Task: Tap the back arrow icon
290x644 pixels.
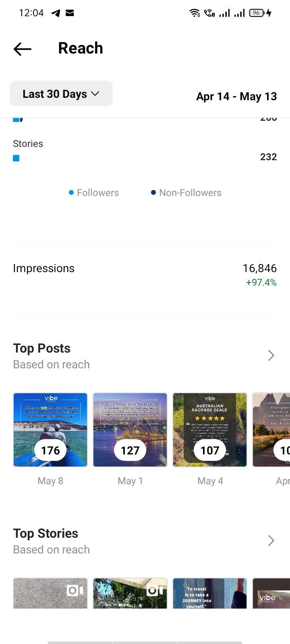Action: point(23,49)
